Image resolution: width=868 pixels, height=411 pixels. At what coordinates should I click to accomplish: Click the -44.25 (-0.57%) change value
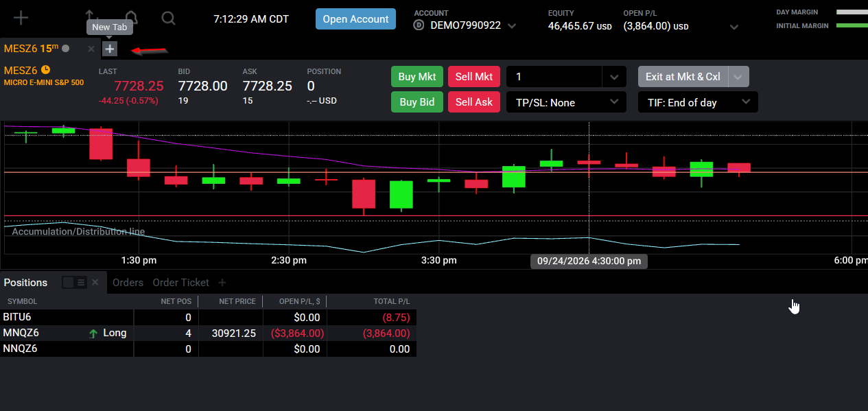tap(128, 100)
